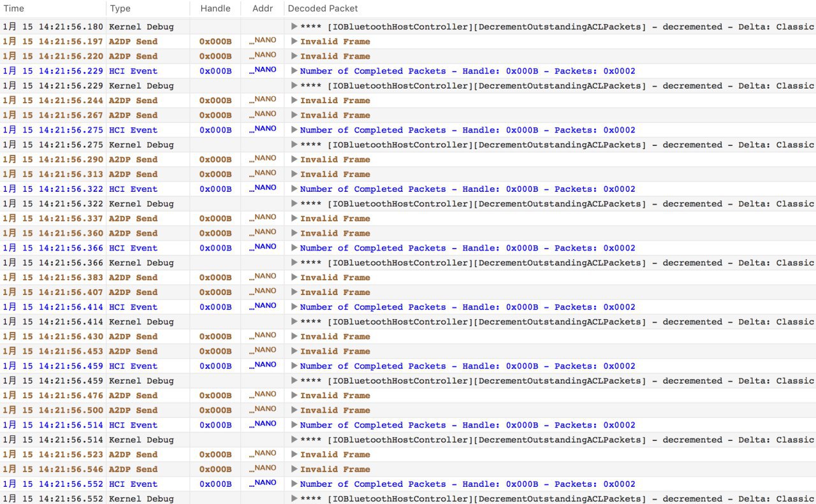Select the timestamp 14:21:56.476
Viewport: 816px width, 504px height.
tap(52, 395)
